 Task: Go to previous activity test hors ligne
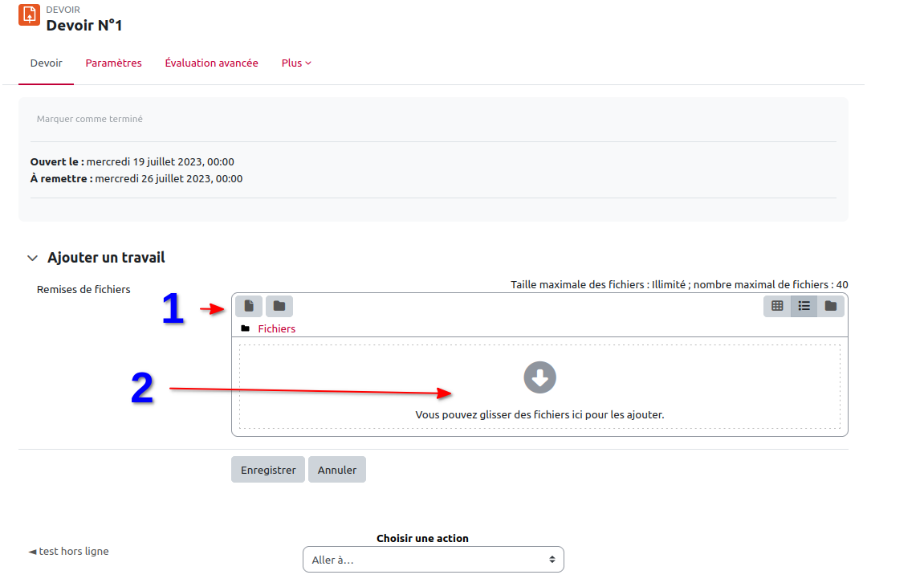click(x=69, y=552)
